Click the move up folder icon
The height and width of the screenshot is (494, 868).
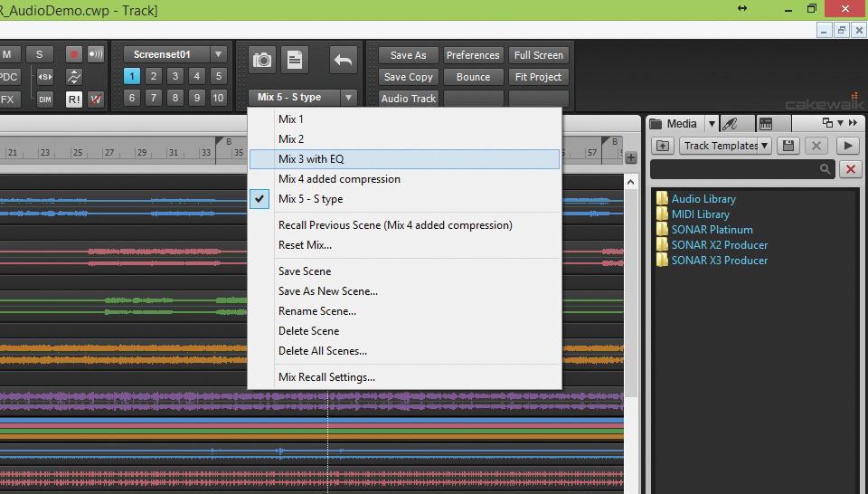click(662, 146)
